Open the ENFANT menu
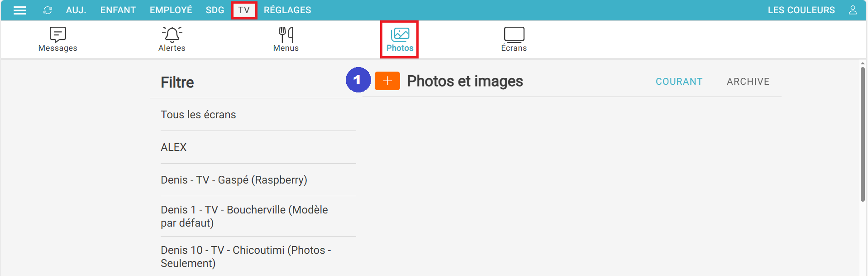Screen dimensions: 868x276 click(118, 10)
